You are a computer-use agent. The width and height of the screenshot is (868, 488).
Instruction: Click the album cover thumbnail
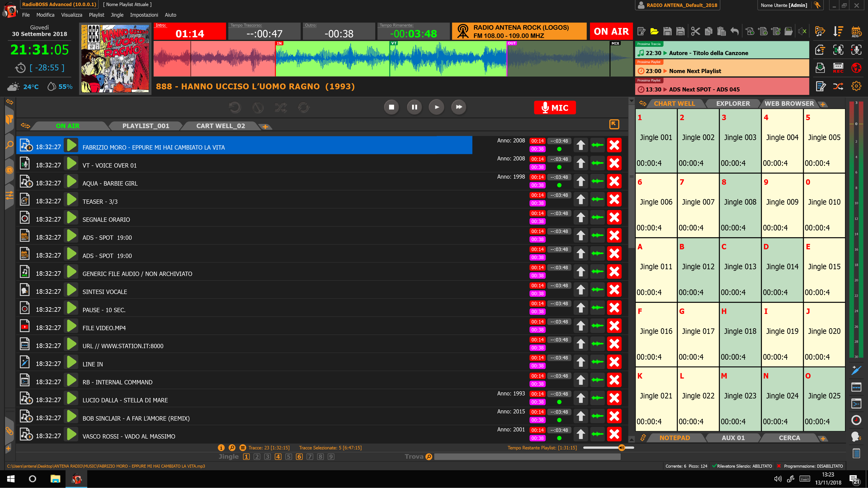coord(115,59)
